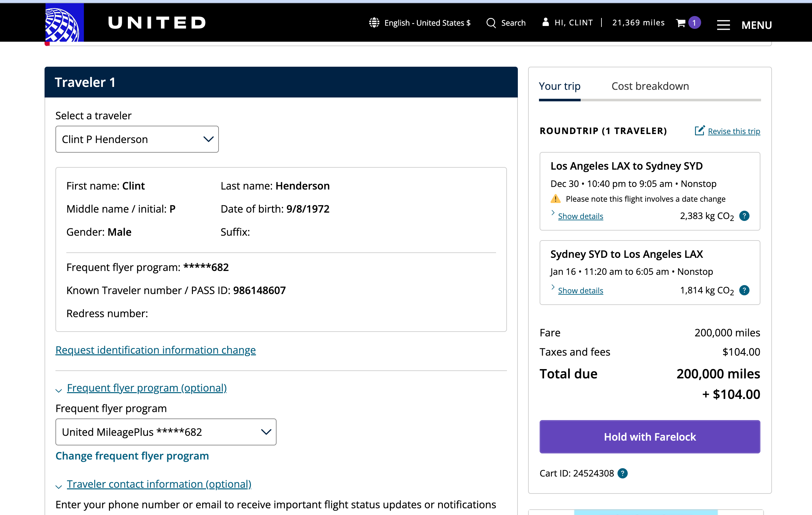Image resolution: width=812 pixels, height=515 pixels.
Task: Collapse Frequent flyer program (optional) section
Action: tap(146, 388)
